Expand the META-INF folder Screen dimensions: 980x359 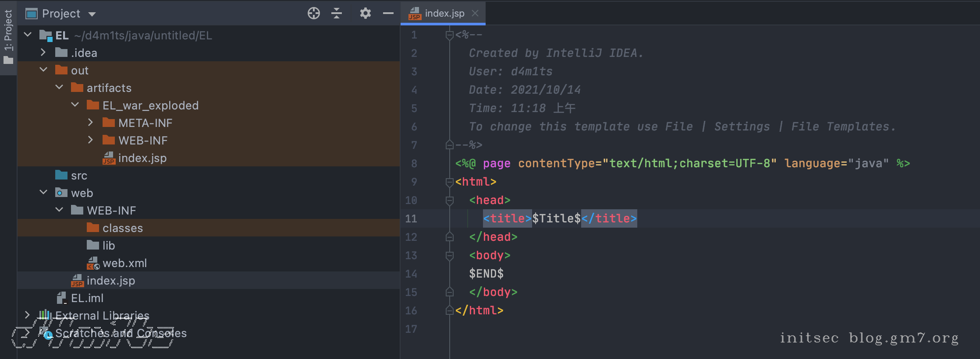(x=90, y=123)
